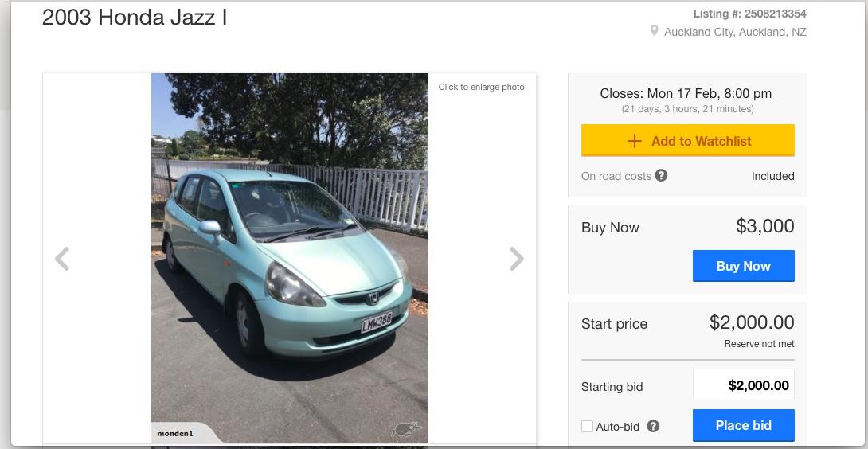Viewport: 868px width, 449px height.
Task: Click the 'Click to enlarge photo' text
Action: (x=481, y=87)
